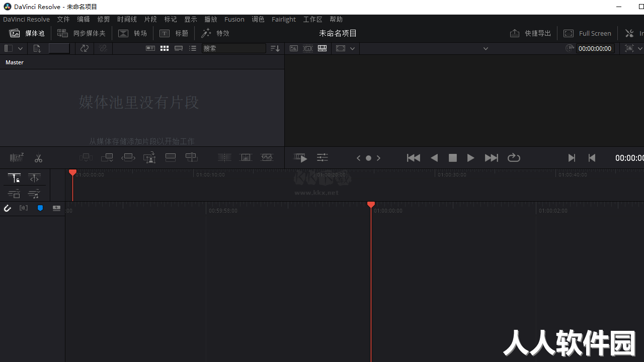Screen dimensions: 644x362
Task: Switch to the 标题 panel
Action: (174, 33)
